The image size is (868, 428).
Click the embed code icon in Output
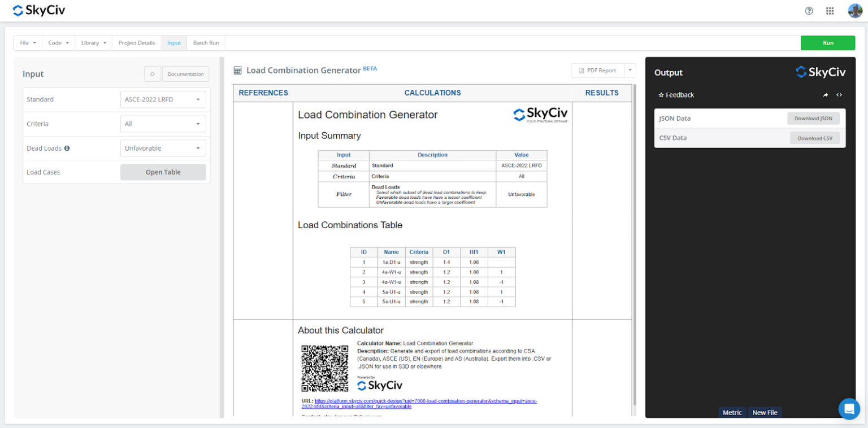839,95
